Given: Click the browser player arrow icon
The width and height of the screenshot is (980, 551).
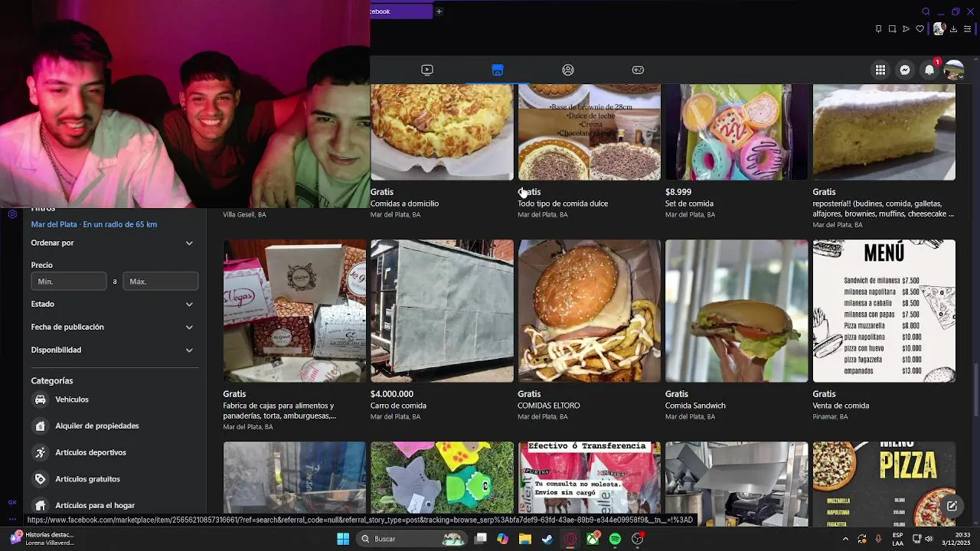Looking at the screenshot, I should [906, 29].
